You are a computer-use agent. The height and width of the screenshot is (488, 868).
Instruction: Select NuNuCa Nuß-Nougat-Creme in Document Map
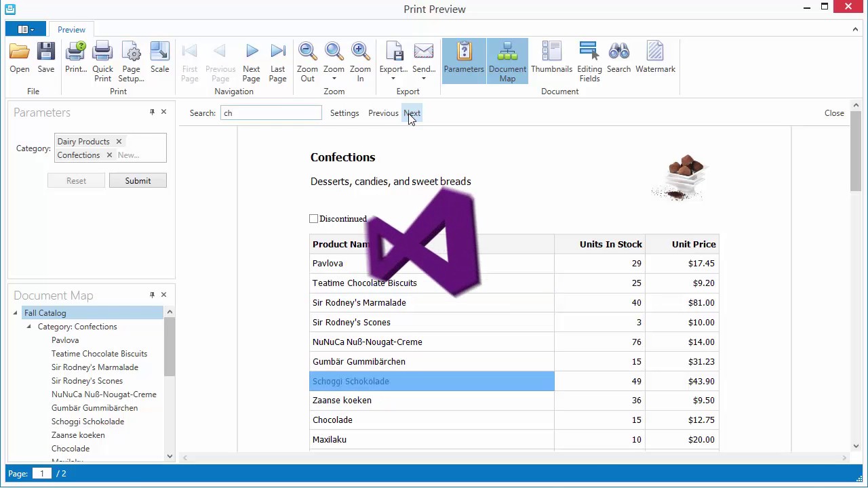(x=104, y=394)
